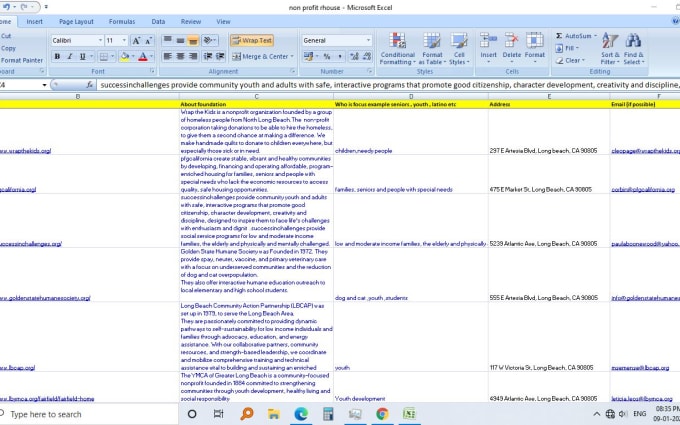Viewport: 680px width, 425px height.
Task: Toggle Wrap Text on selected cell
Action: click(252, 40)
